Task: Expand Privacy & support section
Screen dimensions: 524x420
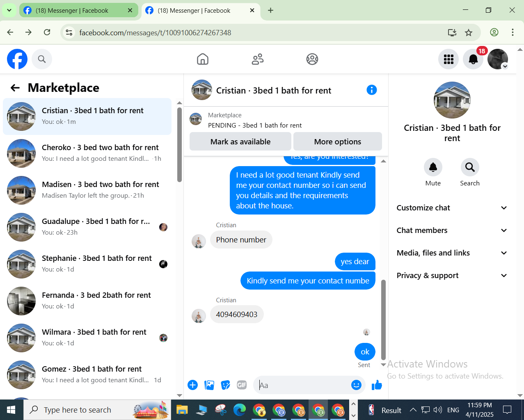Action: click(x=452, y=276)
